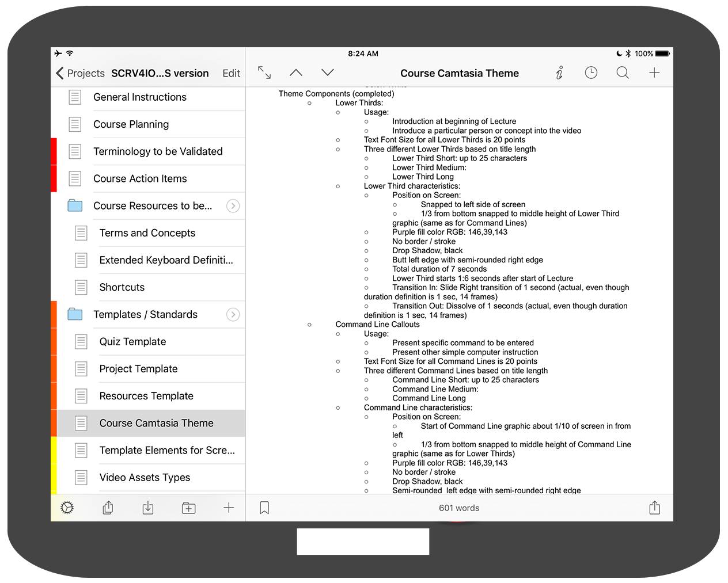The image size is (728, 583).
Task: Tap the bookmark icon below the editor
Action: pos(264,508)
